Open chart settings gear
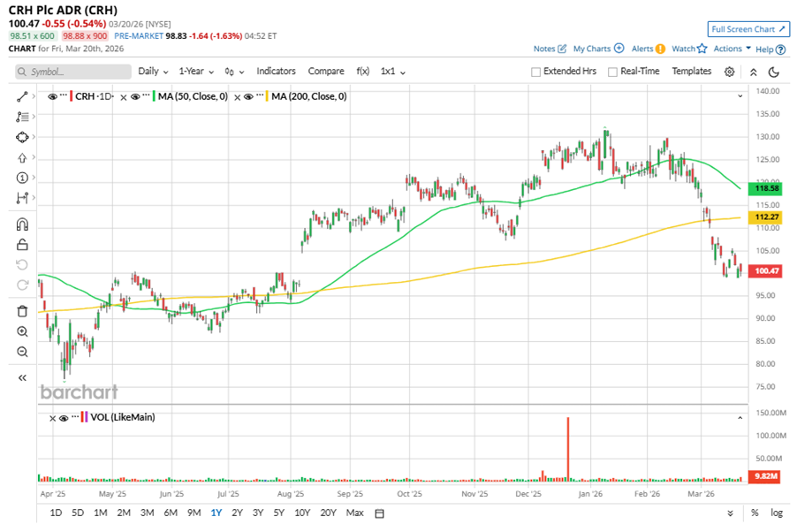The width and height of the screenshot is (797, 532). (x=729, y=72)
